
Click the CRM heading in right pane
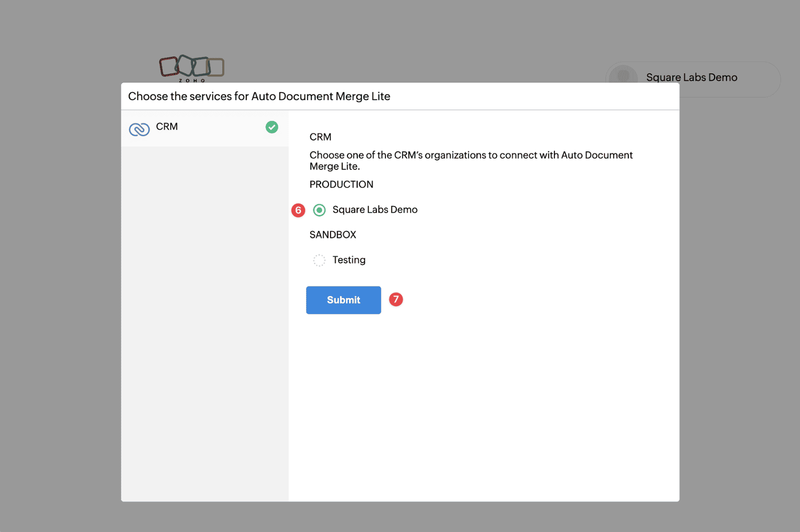pos(320,137)
